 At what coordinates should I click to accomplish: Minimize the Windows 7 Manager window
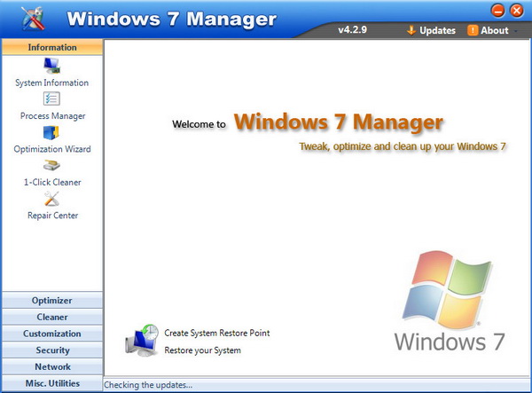(x=498, y=10)
